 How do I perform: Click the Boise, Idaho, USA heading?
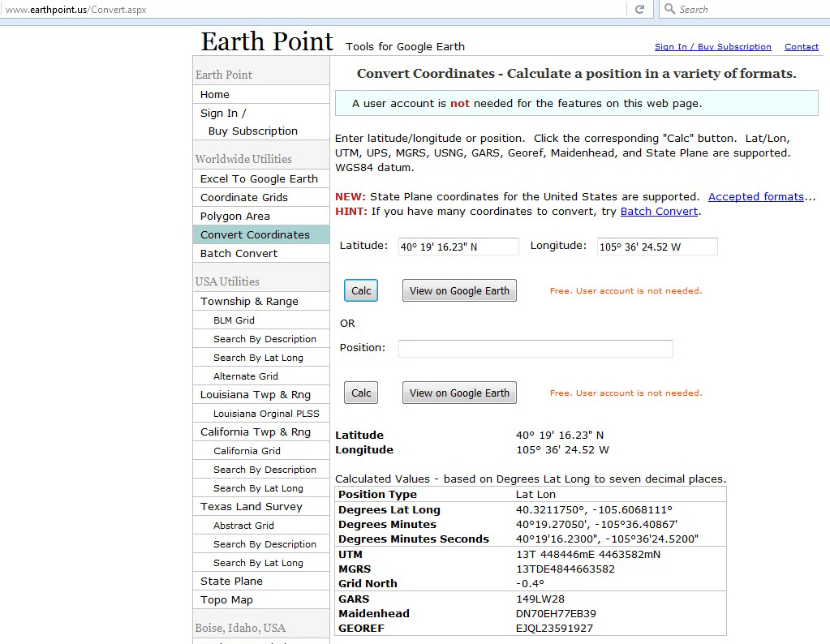[x=240, y=628]
